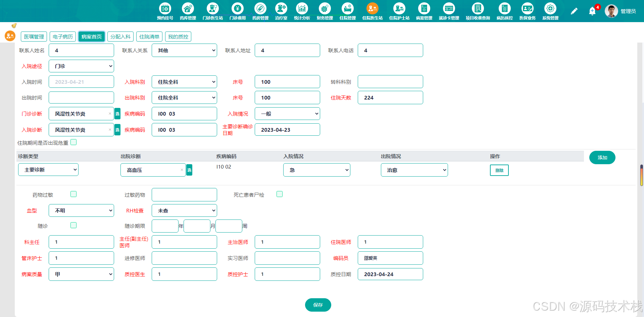Open the 系统管理 module icon
The image size is (644, 317).
click(x=550, y=8)
